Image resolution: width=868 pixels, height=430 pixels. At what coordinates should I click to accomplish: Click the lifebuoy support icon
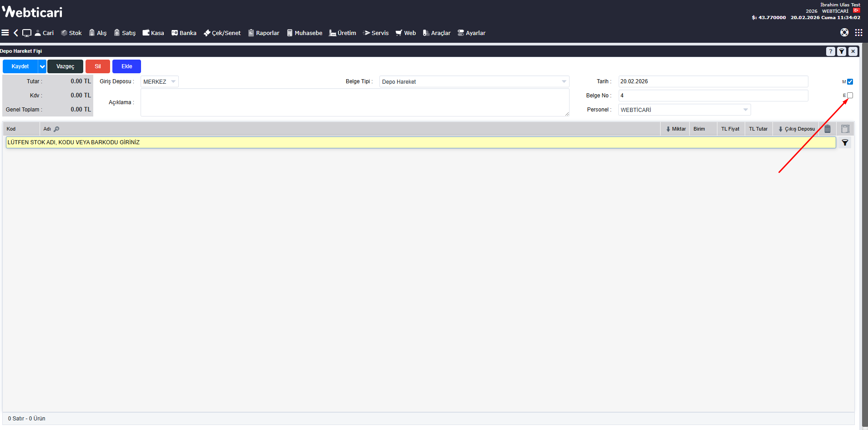(x=844, y=32)
